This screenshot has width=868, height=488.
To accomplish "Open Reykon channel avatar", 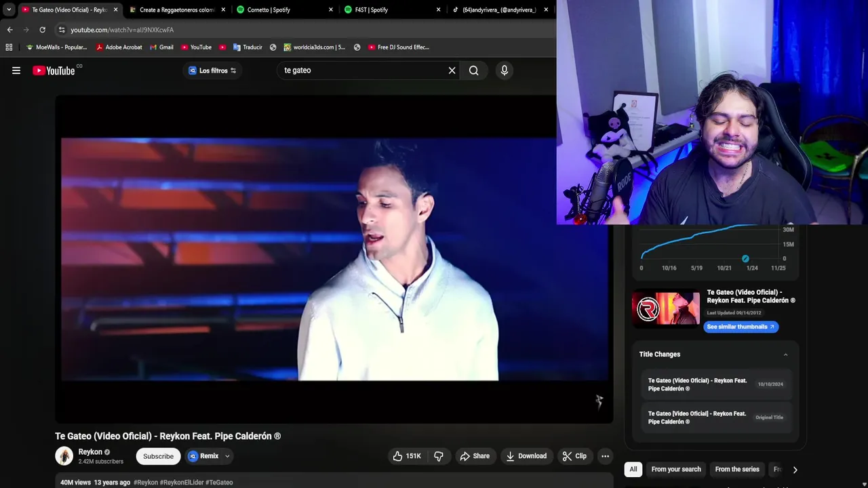I will pos(64,456).
